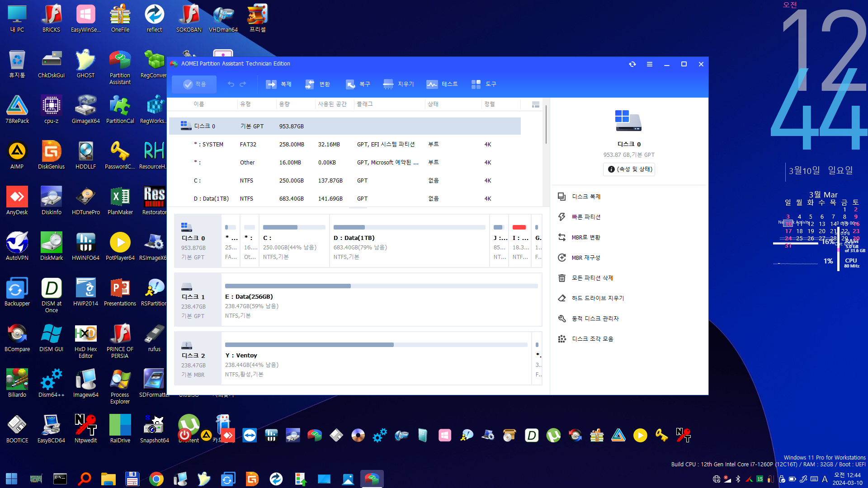Click the refresh icon in AOMEI title bar
The image size is (868, 488).
[x=632, y=64]
